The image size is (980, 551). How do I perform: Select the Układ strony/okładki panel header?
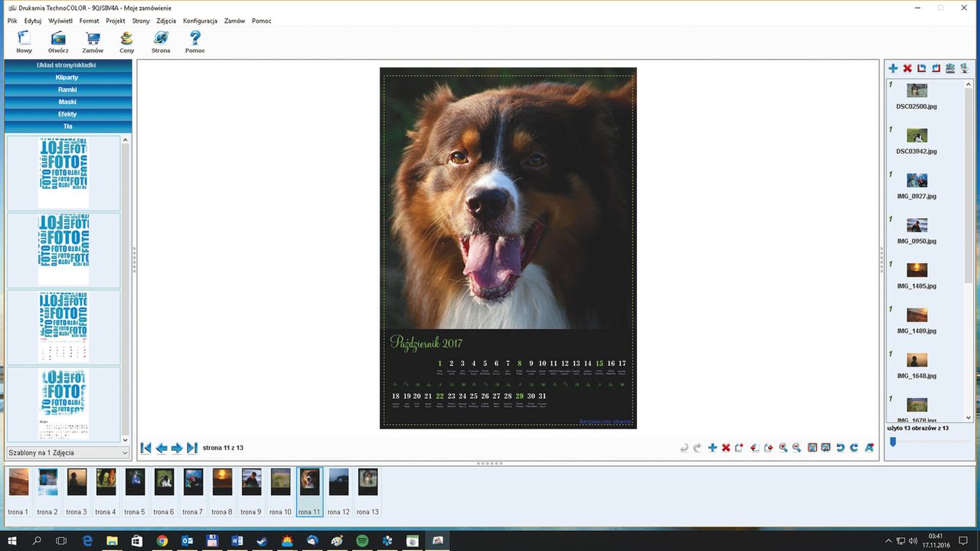(x=67, y=65)
